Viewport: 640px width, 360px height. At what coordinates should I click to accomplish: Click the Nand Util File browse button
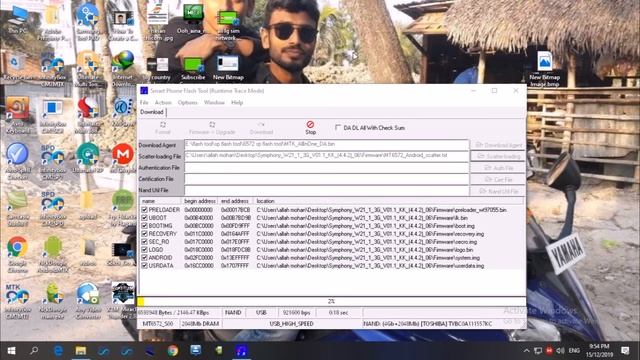pos(498,191)
